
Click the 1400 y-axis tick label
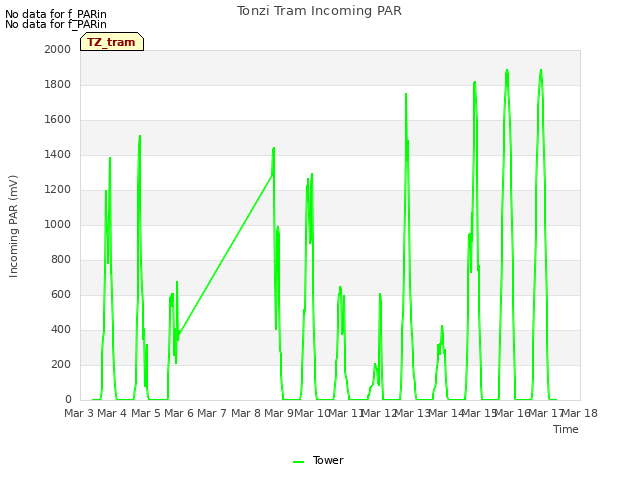click(58, 155)
